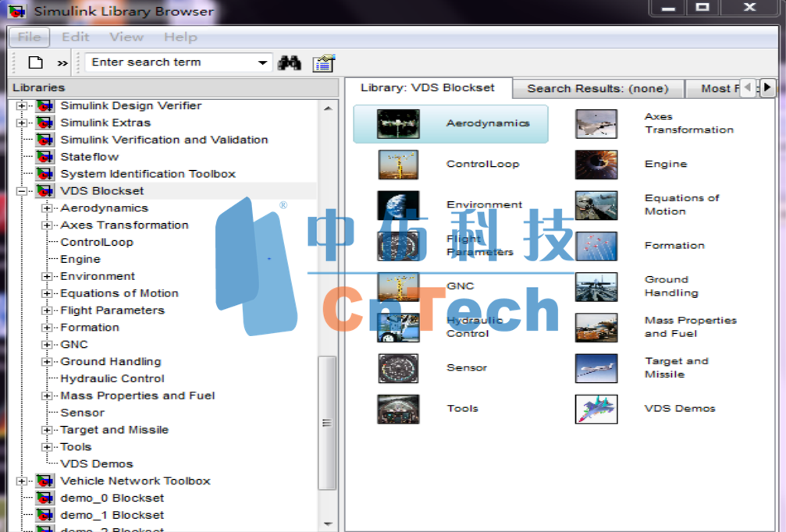Expand the Vehicle Network Toolbox node
786x532 pixels.
pos(22,481)
